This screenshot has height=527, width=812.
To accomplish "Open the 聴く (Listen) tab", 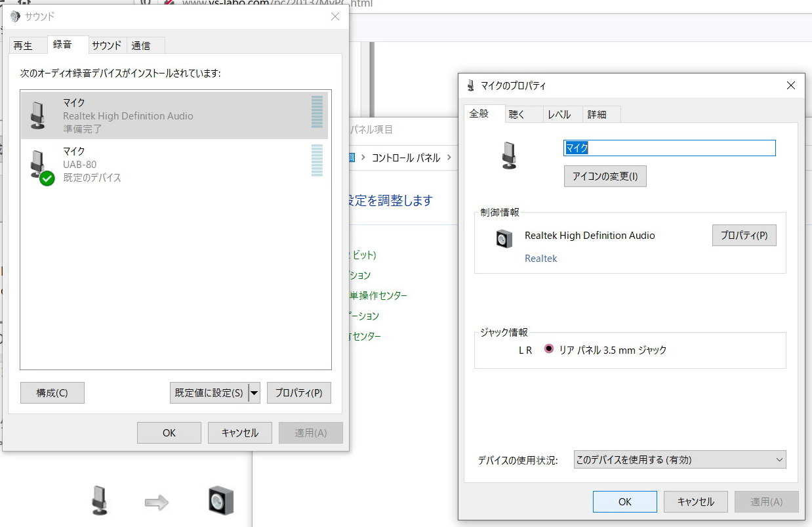I will click(517, 114).
